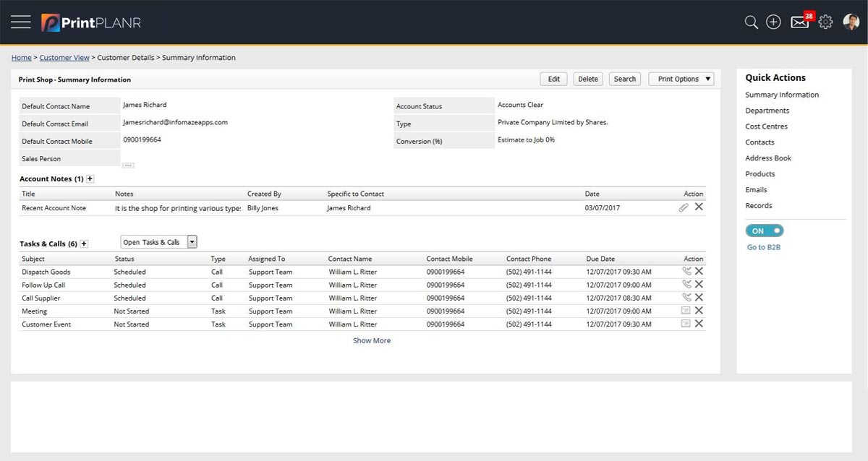This screenshot has width=868, height=461.
Task: Click the PrintPLANR logo
Action: coord(91,22)
